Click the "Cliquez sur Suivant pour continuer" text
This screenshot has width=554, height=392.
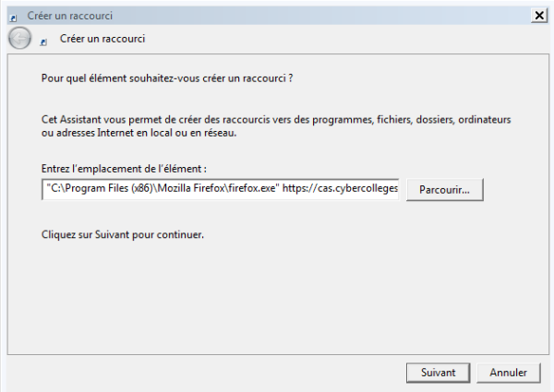pyautogui.click(x=123, y=234)
